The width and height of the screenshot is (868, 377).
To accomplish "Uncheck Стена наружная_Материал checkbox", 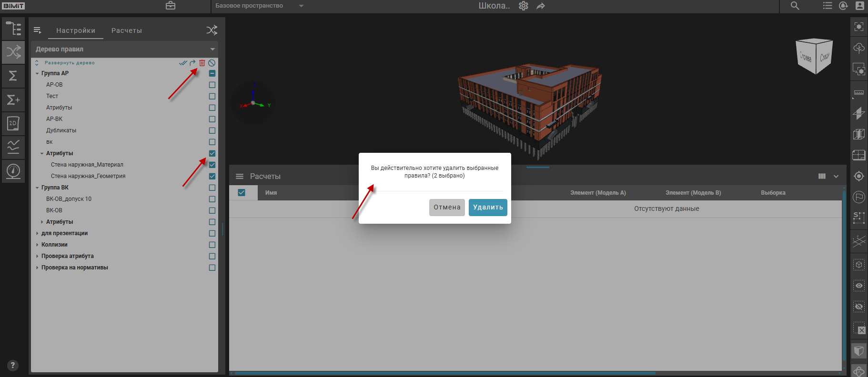I will point(212,165).
